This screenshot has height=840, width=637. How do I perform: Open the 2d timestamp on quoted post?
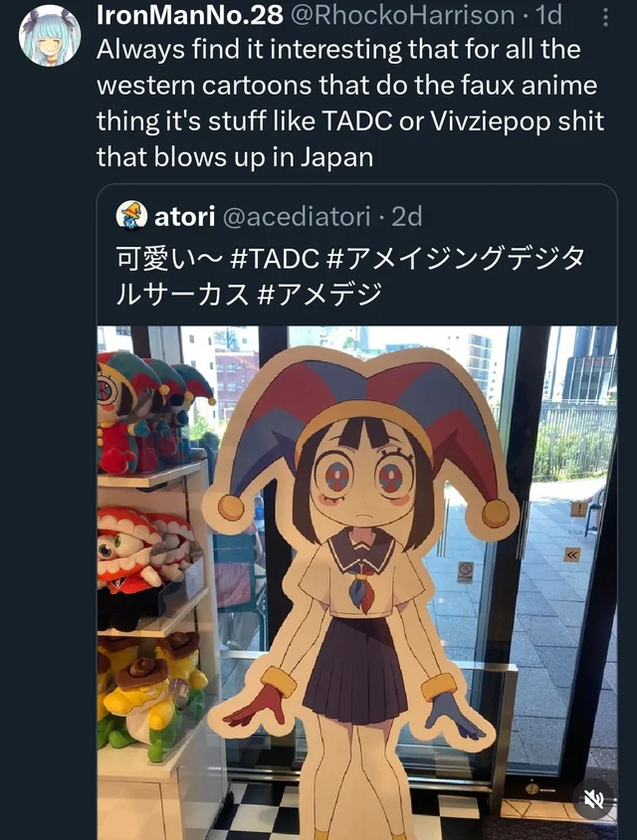tap(407, 216)
